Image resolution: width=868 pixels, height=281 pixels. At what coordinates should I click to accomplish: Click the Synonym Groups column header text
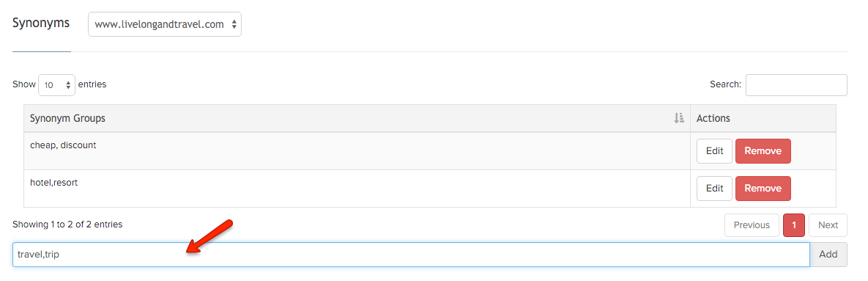tap(67, 118)
